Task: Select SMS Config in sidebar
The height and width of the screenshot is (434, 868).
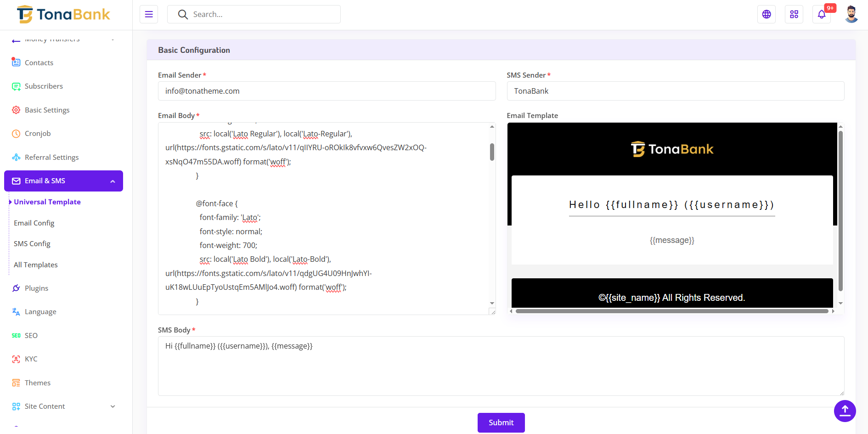Action: click(x=32, y=244)
